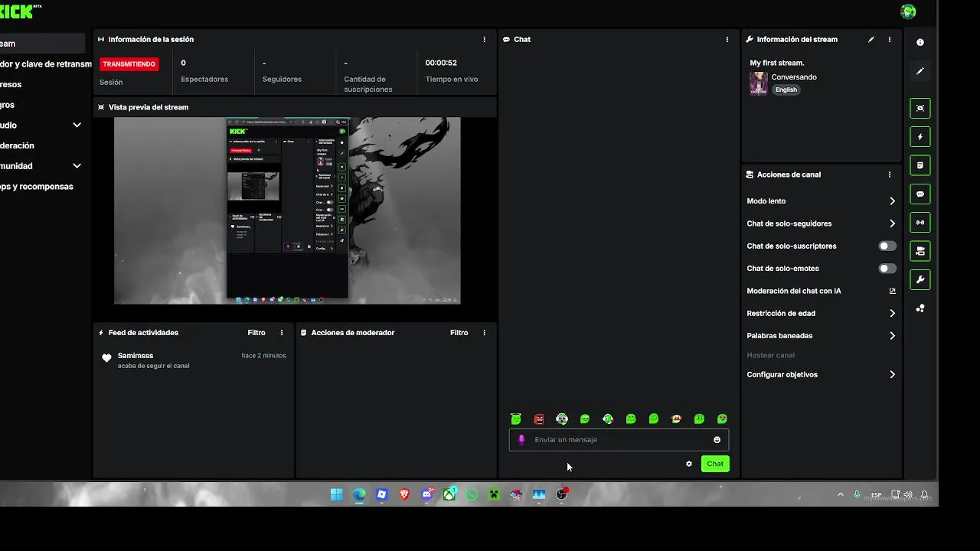Click the purple identity badge in message box

521,440
